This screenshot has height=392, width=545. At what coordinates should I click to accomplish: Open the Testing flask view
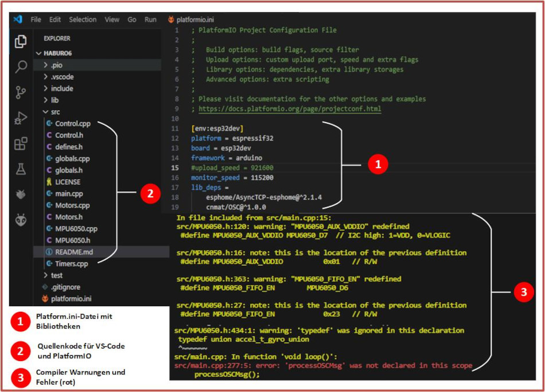pos(21,169)
